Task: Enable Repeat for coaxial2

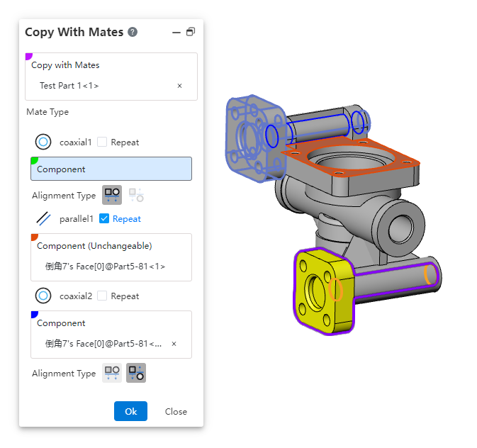Action: click(x=102, y=296)
